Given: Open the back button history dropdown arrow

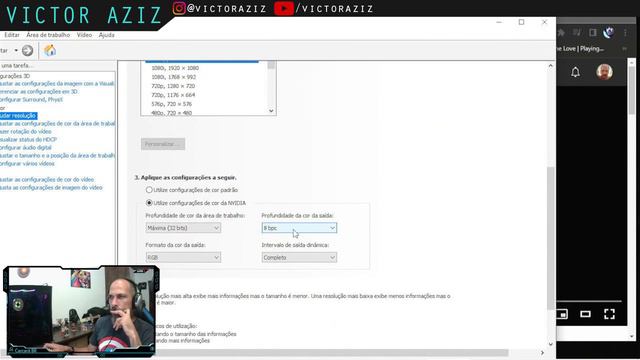Looking at the screenshot, I should point(16,51).
